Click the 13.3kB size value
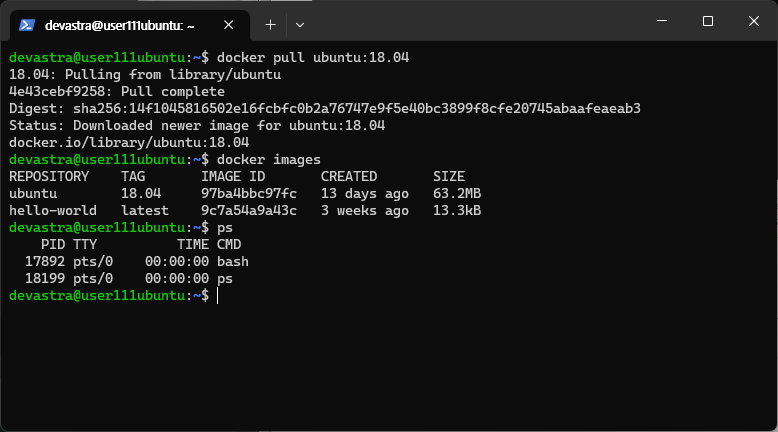This screenshot has height=432, width=778. coord(457,210)
